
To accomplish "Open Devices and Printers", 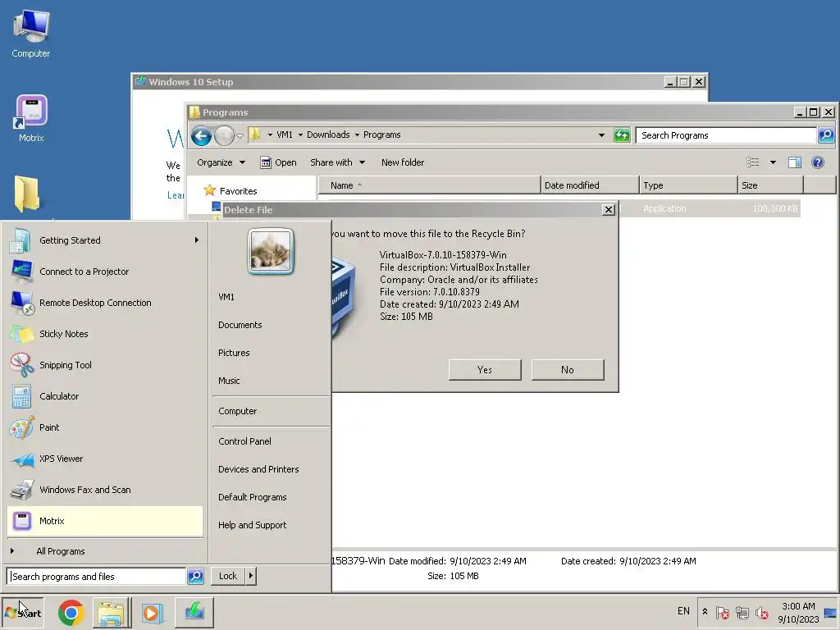I will (258, 468).
